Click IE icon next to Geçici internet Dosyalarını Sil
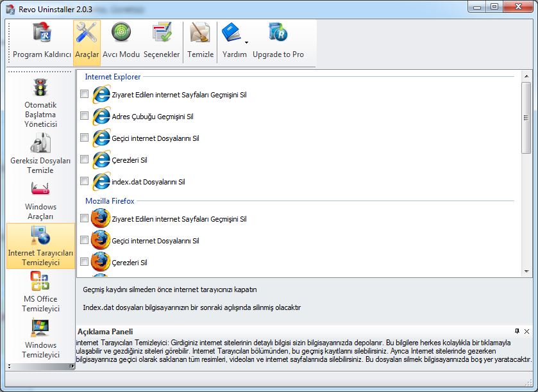 pyautogui.click(x=101, y=138)
